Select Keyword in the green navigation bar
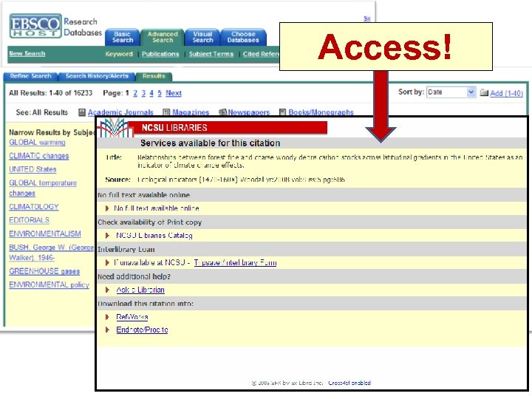The image size is (532, 399). [x=119, y=54]
